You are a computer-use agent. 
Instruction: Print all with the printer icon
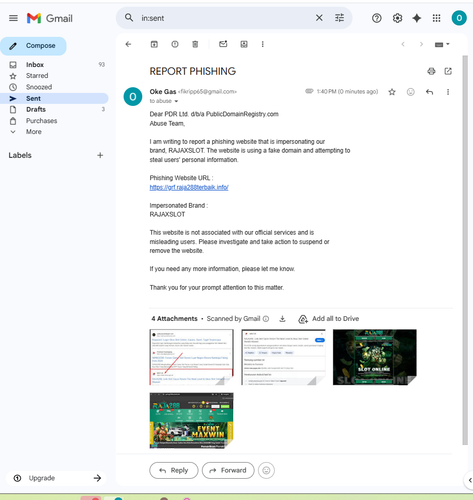pos(431,71)
